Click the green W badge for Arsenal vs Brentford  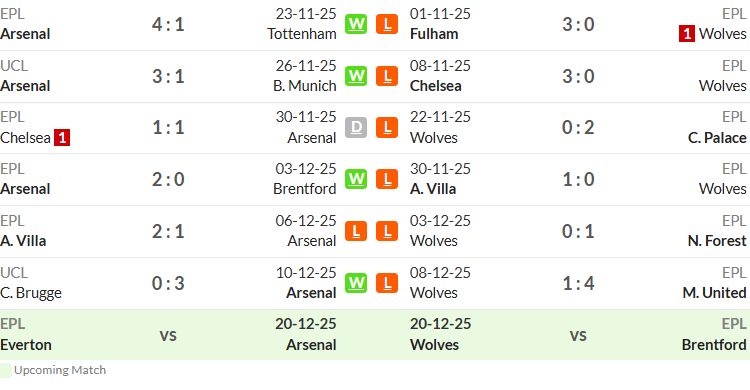[356, 179]
